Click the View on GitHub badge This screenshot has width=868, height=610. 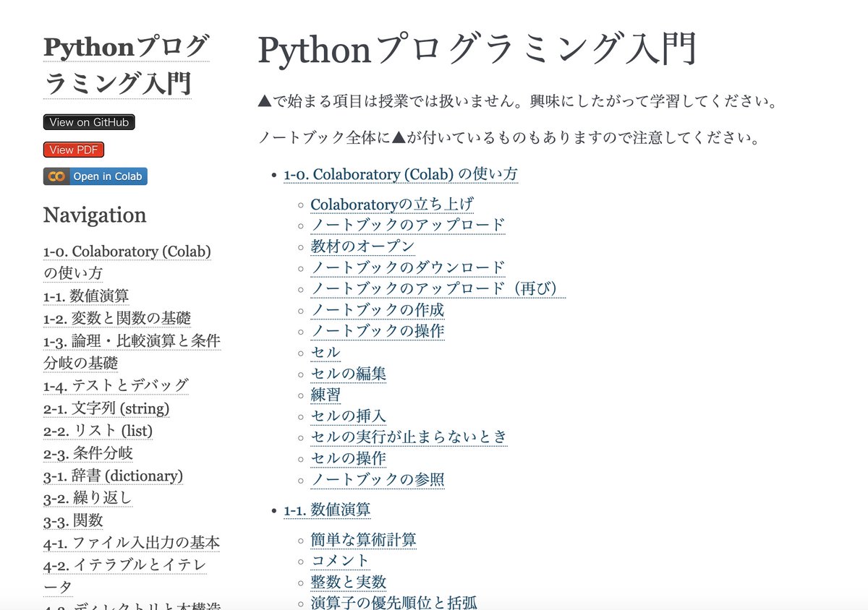tap(88, 122)
